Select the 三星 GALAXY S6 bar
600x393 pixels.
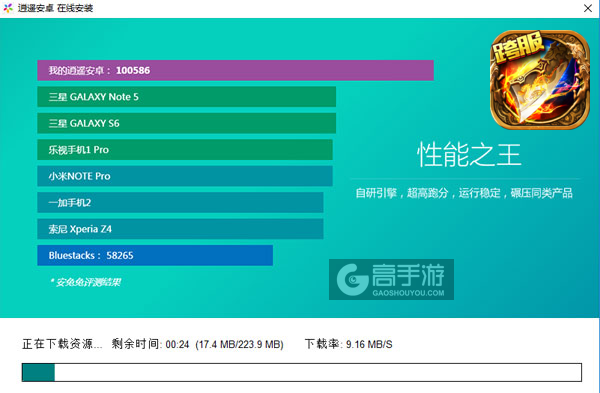(186, 123)
